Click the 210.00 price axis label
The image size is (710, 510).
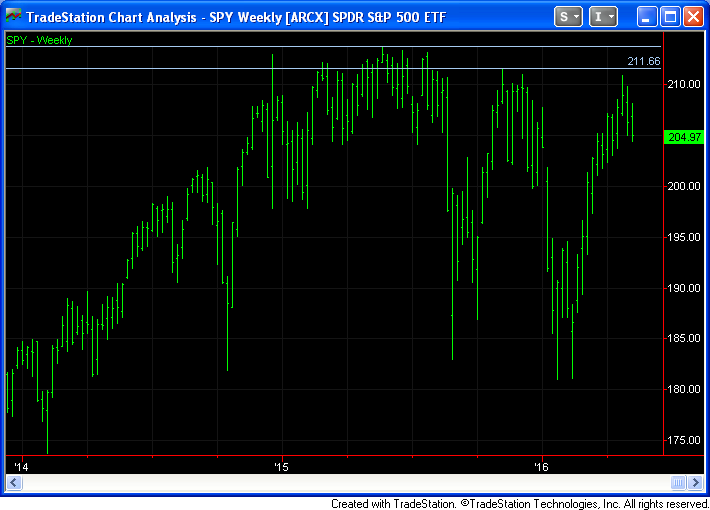[684, 84]
